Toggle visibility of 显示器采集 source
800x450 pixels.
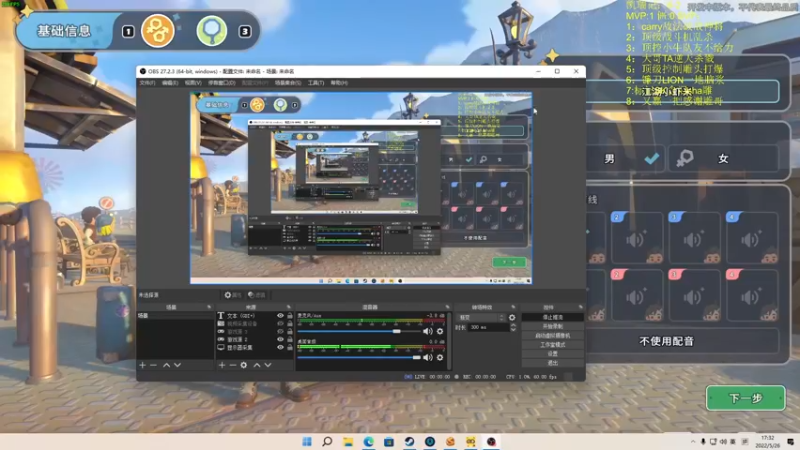[280, 347]
